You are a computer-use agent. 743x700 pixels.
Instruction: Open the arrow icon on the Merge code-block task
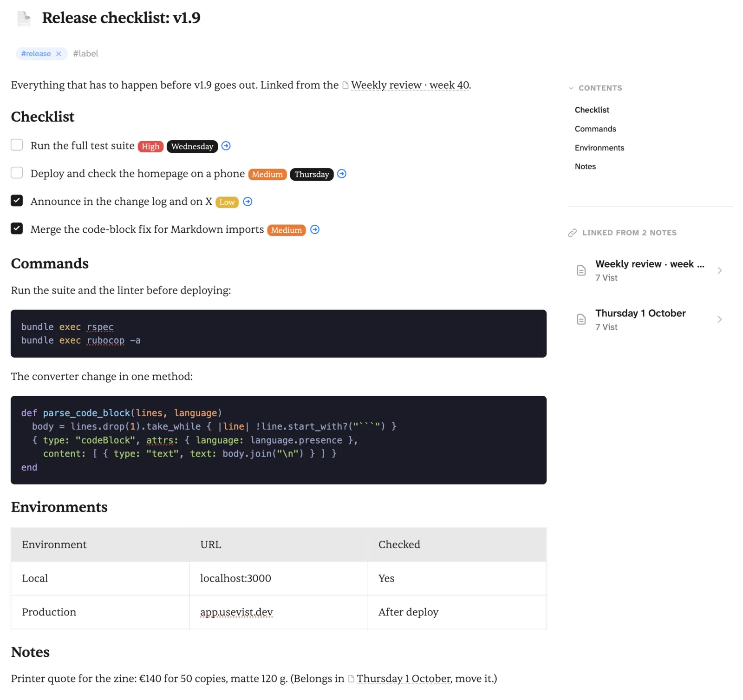point(315,229)
